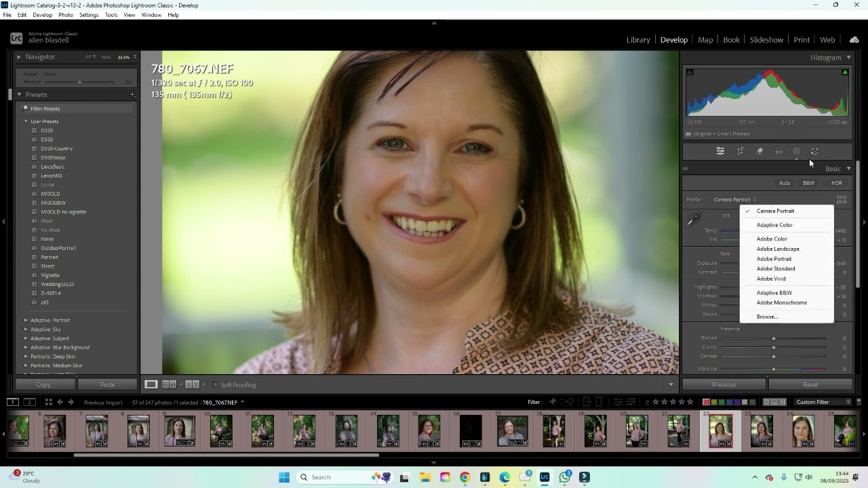The width and height of the screenshot is (868, 488).
Task: Toggle B&W treatment button
Action: tap(809, 183)
